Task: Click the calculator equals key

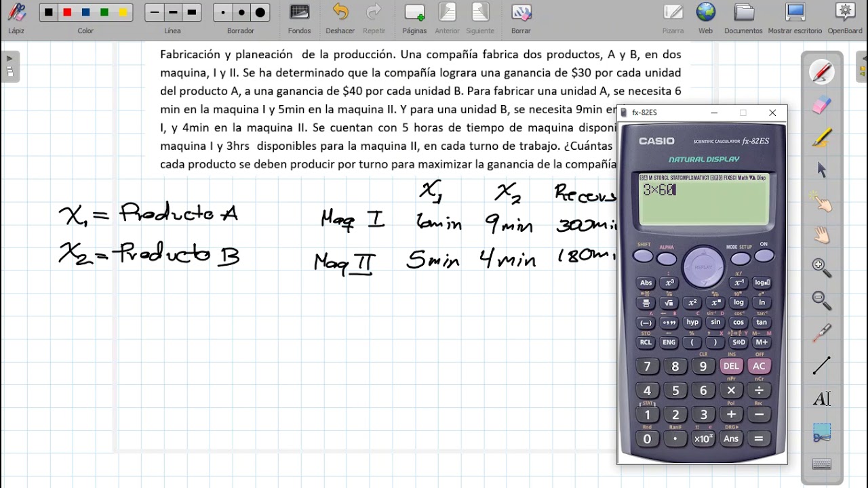Action: 759,439
